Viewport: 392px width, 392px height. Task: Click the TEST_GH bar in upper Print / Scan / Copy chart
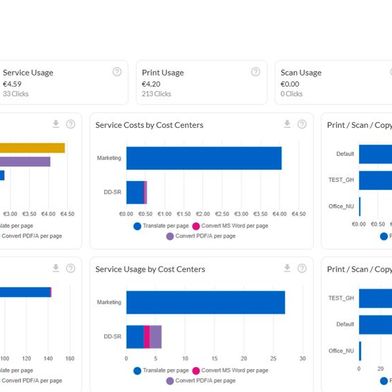point(375,180)
